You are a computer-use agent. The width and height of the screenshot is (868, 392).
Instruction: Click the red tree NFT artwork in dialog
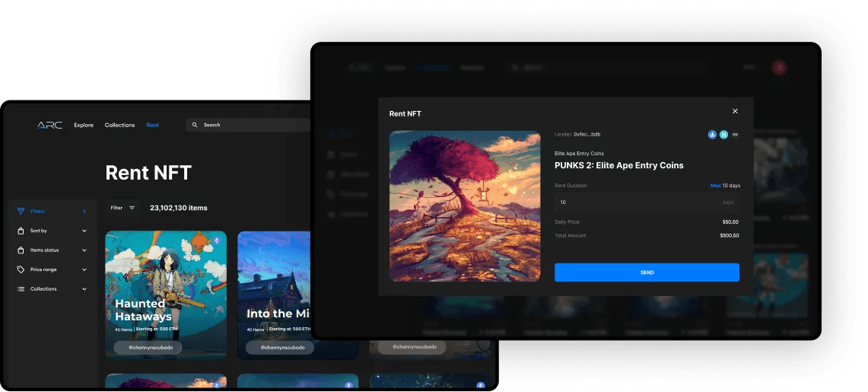coord(465,206)
